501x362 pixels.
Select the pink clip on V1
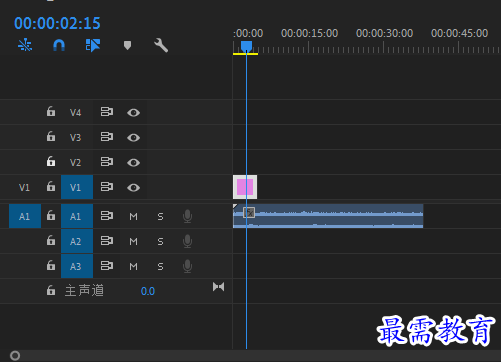[x=245, y=187]
